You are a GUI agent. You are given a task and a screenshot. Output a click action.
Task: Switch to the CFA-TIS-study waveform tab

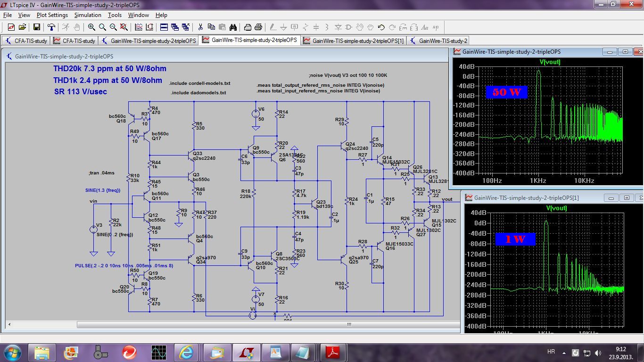point(74,41)
